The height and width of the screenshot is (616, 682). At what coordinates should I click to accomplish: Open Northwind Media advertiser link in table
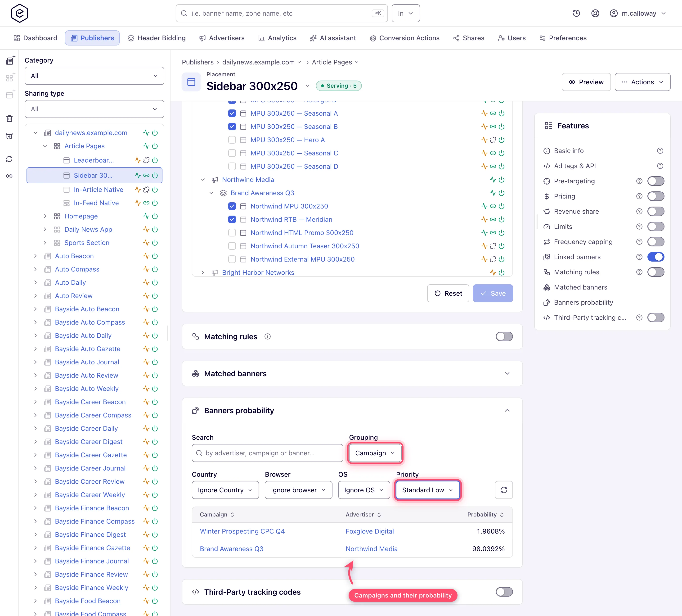click(372, 549)
